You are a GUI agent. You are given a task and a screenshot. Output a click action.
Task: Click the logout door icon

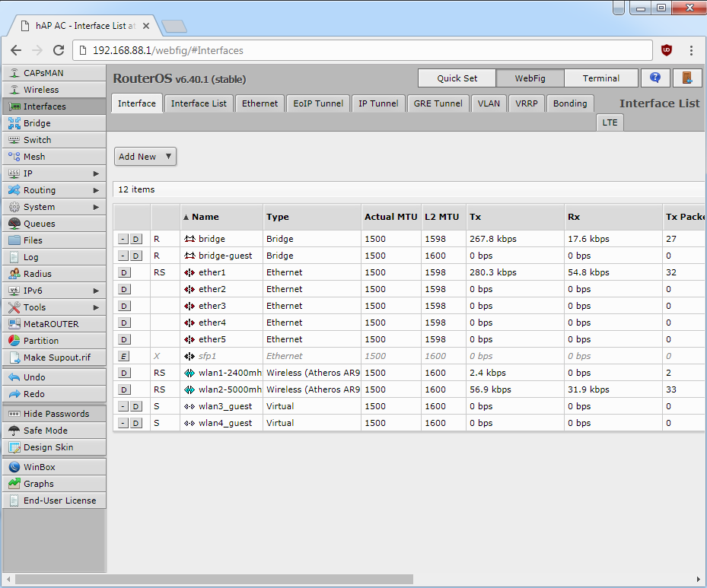(687, 78)
